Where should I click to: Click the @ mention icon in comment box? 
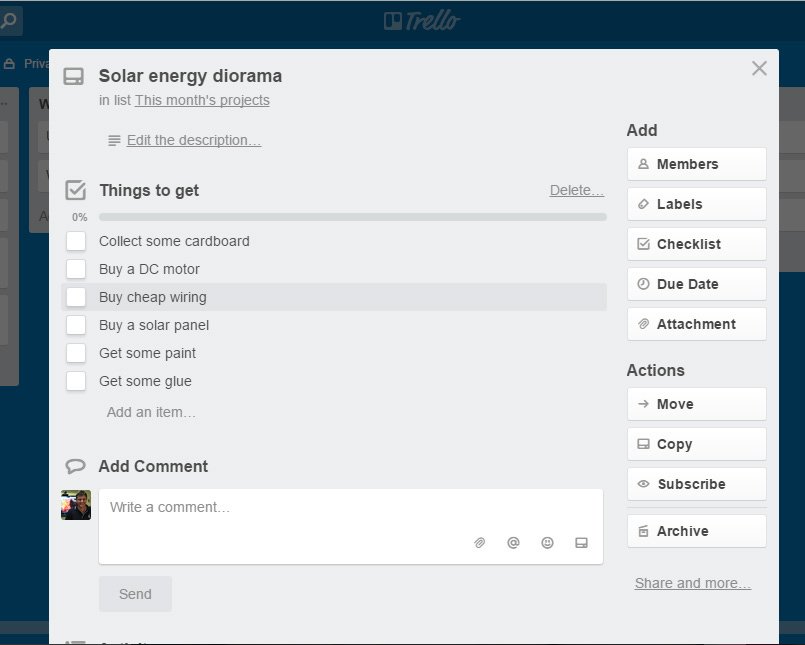[x=513, y=543]
